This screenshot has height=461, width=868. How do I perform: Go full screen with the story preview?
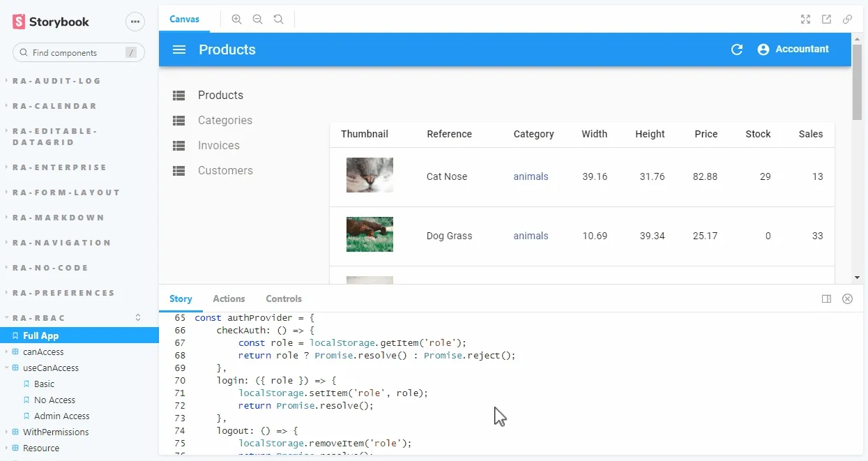[805, 19]
